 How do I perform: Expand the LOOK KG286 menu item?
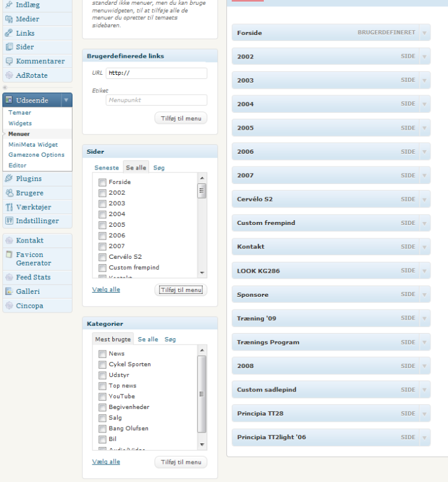[x=424, y=271]
